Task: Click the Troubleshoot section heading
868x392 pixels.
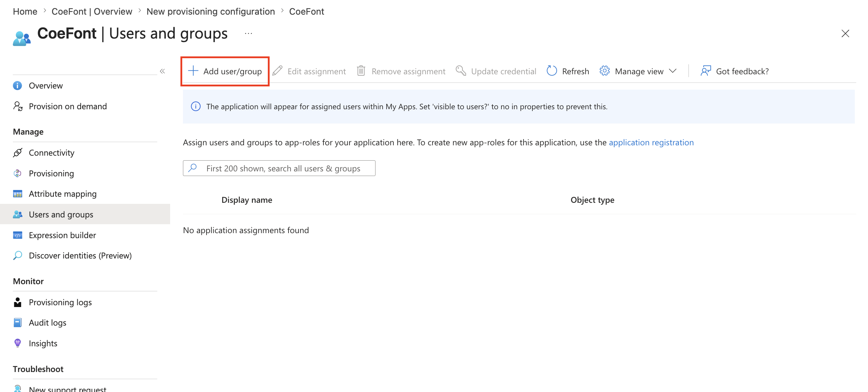Action: coord(38,369)
